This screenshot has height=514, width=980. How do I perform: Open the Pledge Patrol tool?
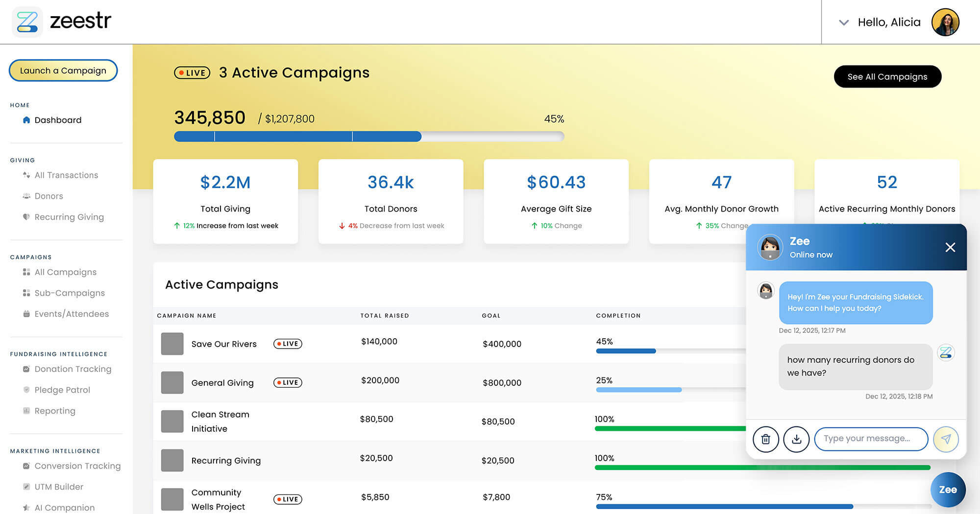coord(62,390)
